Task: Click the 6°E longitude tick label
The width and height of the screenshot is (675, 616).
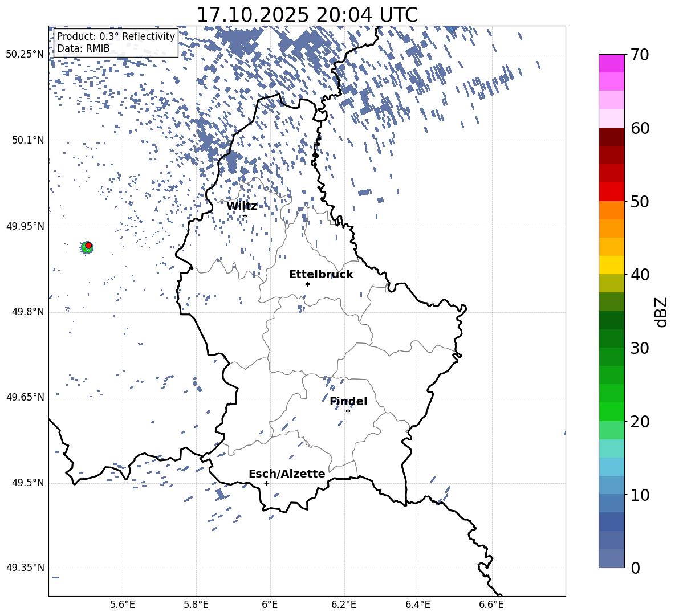Action: click(x=270, y=605)
